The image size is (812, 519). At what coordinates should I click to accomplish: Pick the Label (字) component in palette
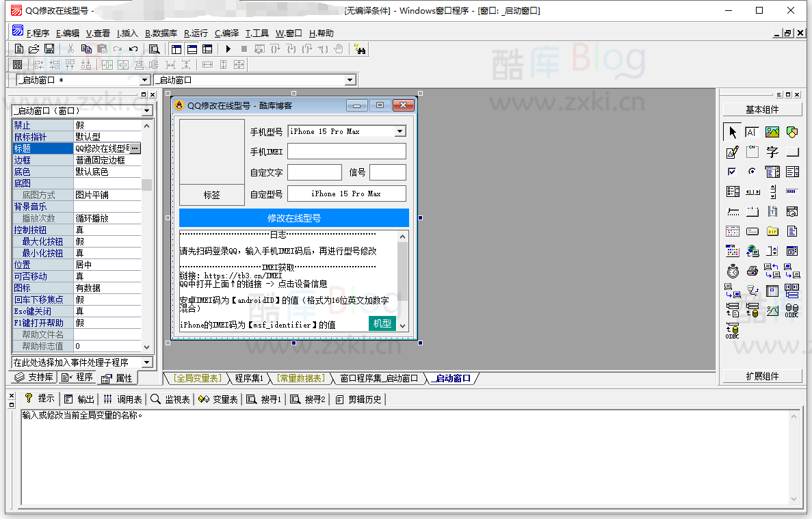[x=772, y=152]
